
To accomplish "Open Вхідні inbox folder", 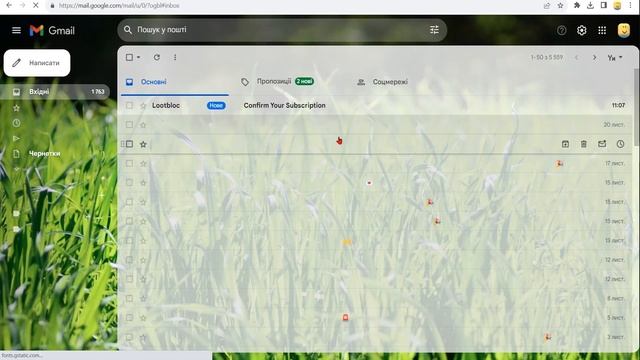I will pyautogui.click(x=55, y=91).
